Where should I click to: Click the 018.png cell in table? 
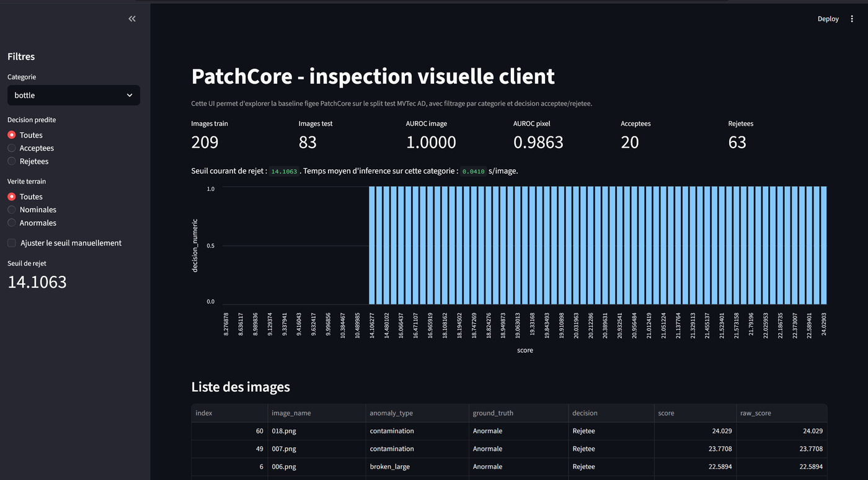[x=317, y=431]
